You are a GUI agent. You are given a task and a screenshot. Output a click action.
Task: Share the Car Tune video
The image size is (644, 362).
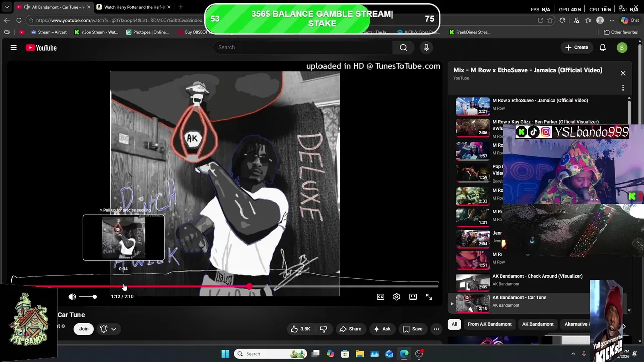point(350,329)
